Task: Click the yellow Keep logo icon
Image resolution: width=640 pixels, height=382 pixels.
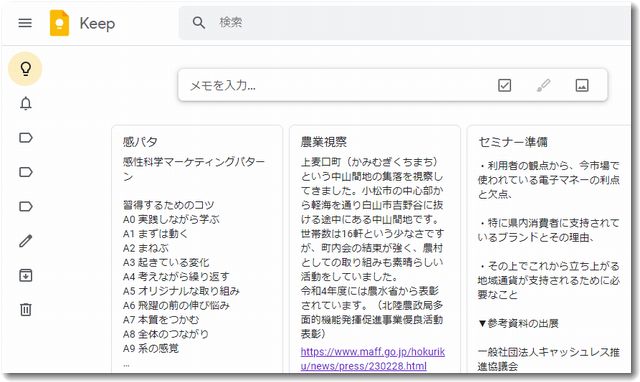Action: [60, 23]
